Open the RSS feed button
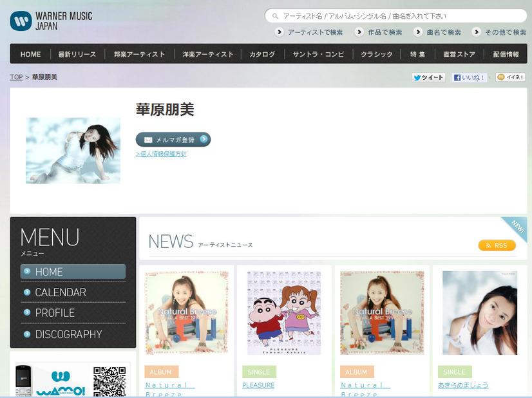 click(x=497, y=245)
